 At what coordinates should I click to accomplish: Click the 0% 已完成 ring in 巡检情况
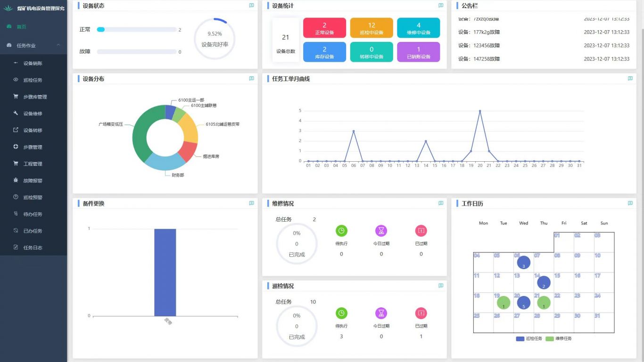point(297,326)
